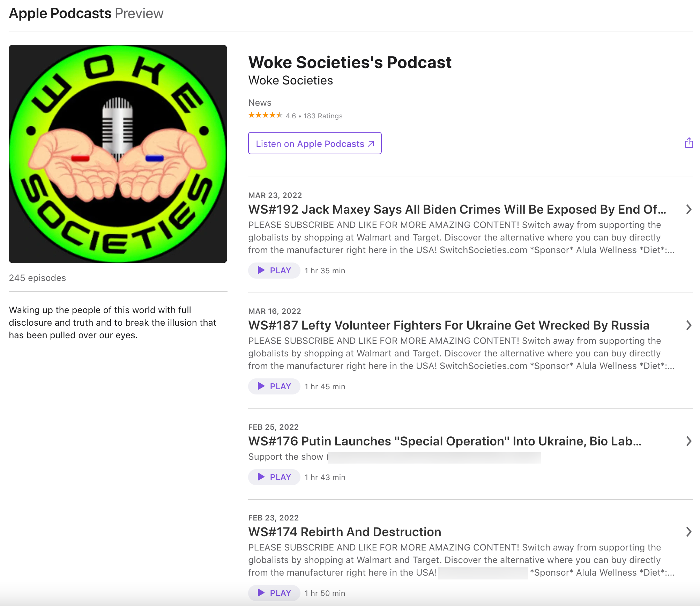Screen dimensions: 700x606
Task: Open WS#187 Lefty Volunteer Fighters title link
Action: [x=449, y=325]
